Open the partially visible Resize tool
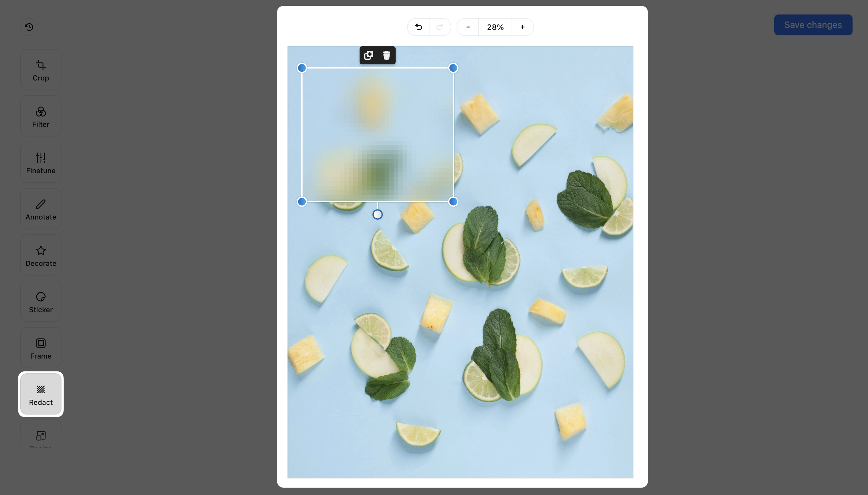 click(41, 436)
